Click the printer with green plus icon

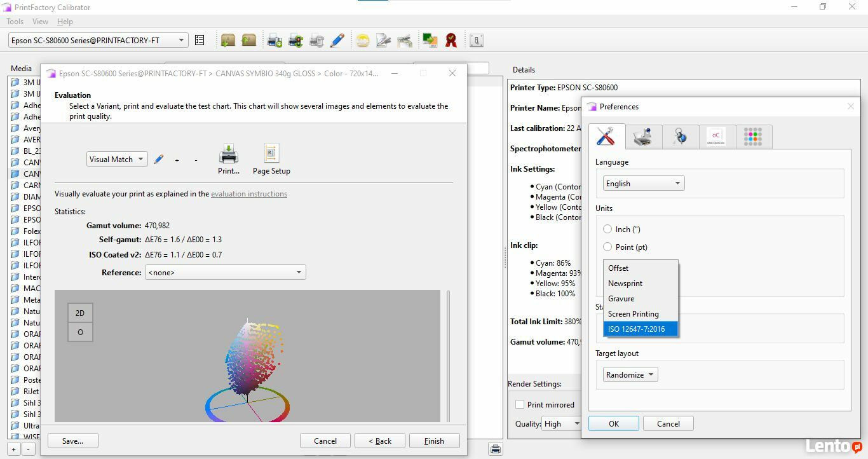click(x=275, y=41)
